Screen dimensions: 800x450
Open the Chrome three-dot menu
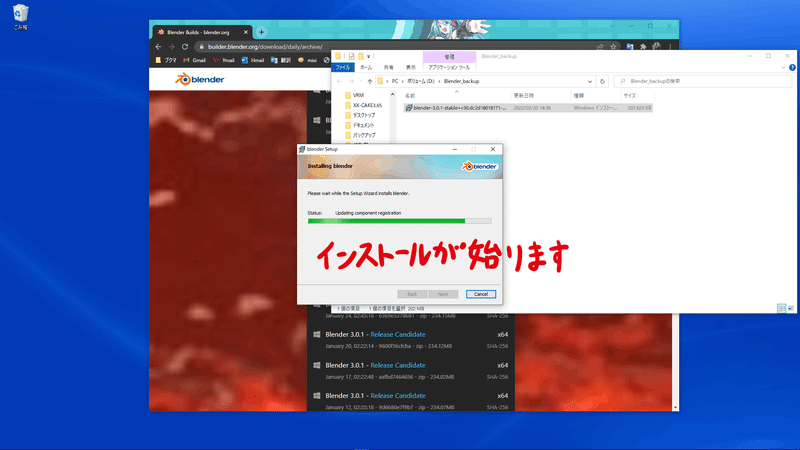click(x=670, y=46)
